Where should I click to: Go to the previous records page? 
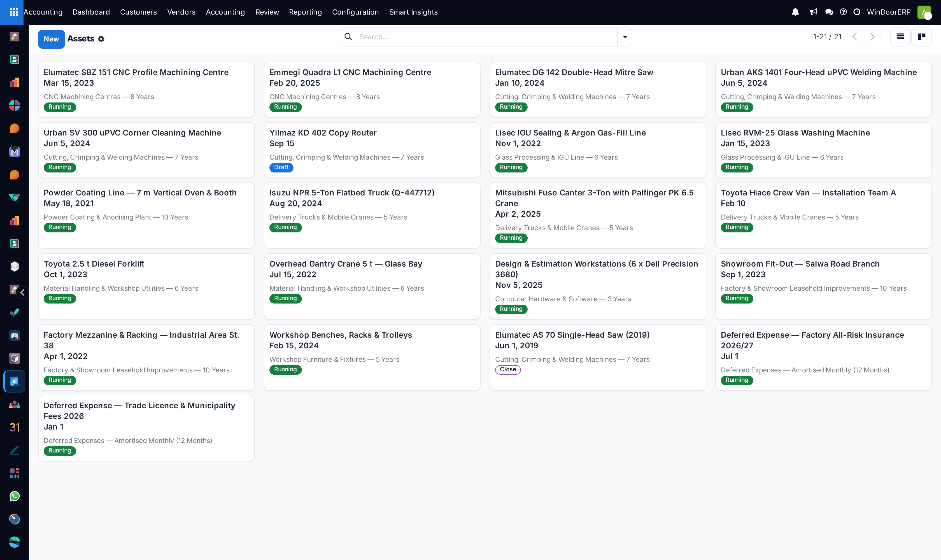(854, 37)
